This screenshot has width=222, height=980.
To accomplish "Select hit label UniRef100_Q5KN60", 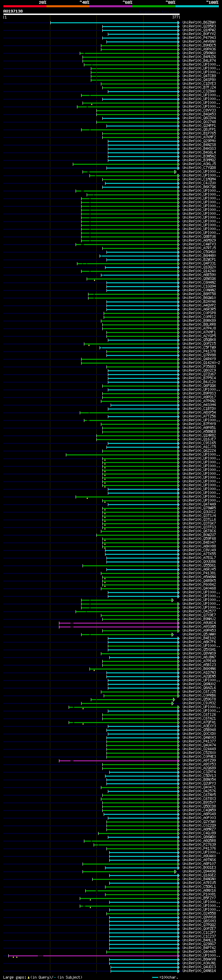I will tap(199, 53).
